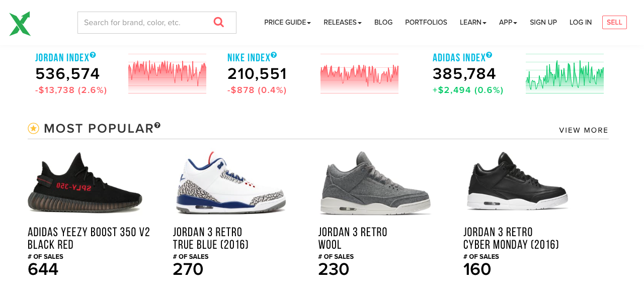Click the Most Popular help icon
644x302 pixels.
(x=157, y=125)
